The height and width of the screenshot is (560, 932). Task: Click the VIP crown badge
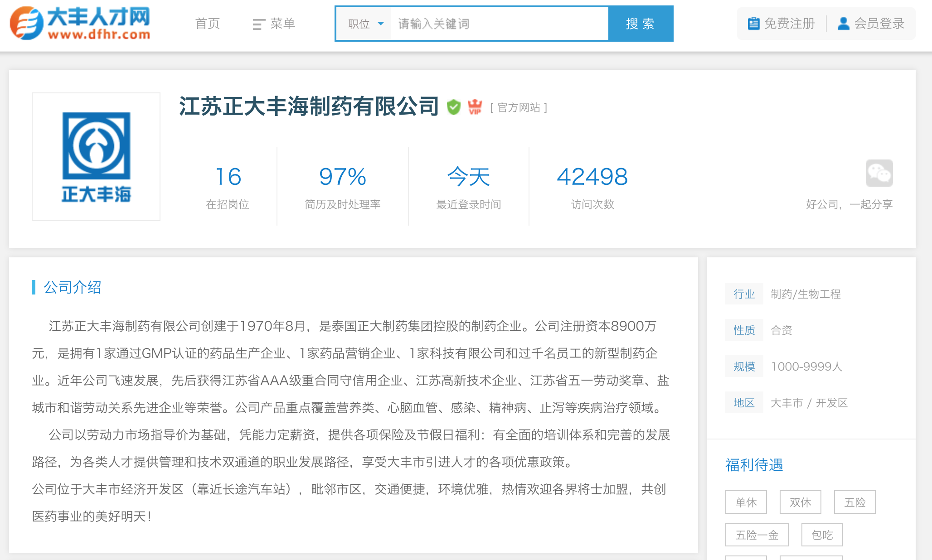[x=475, y=107]
